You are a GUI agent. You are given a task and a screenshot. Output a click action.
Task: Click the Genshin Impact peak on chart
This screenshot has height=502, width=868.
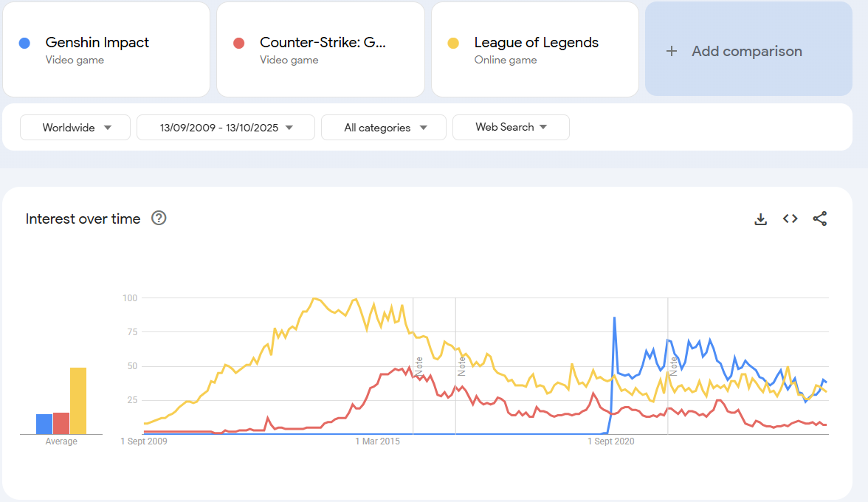coord(614,318)
